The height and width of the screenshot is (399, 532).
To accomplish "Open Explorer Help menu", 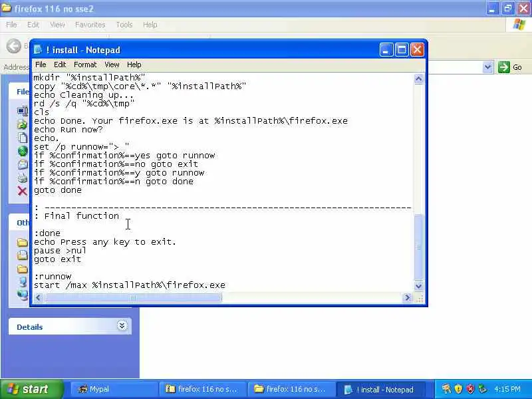I will click(150, 25).
